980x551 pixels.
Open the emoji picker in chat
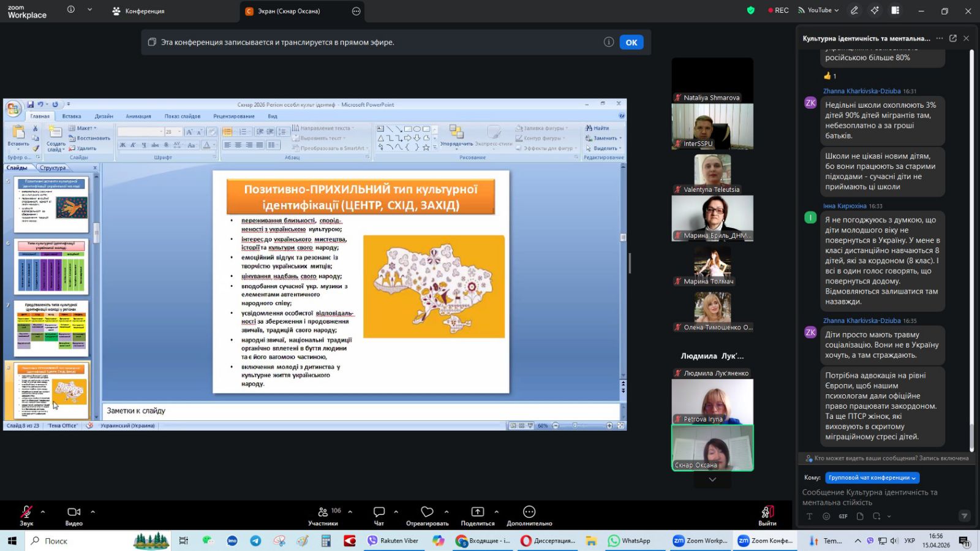click(826, 516)
